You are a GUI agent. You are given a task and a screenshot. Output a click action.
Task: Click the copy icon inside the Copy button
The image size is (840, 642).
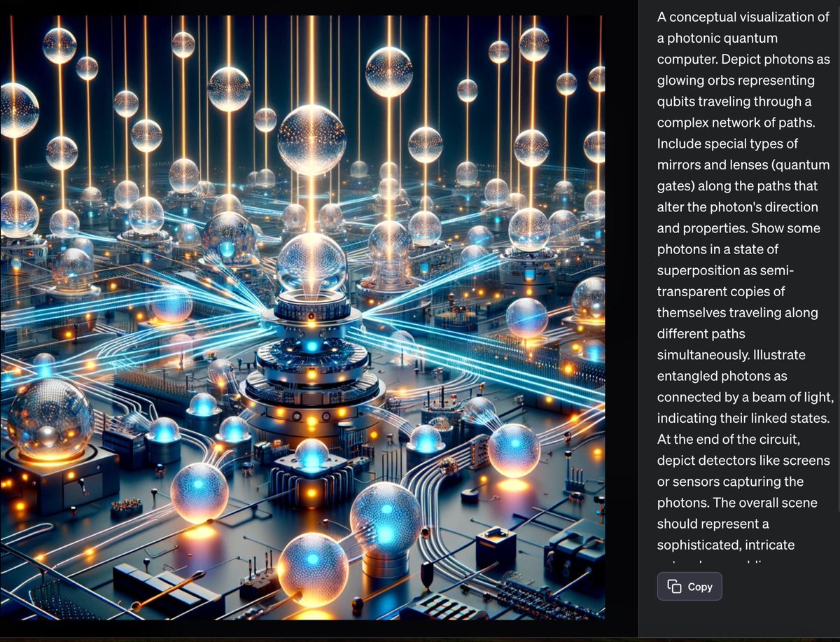(x=675, y=587)
